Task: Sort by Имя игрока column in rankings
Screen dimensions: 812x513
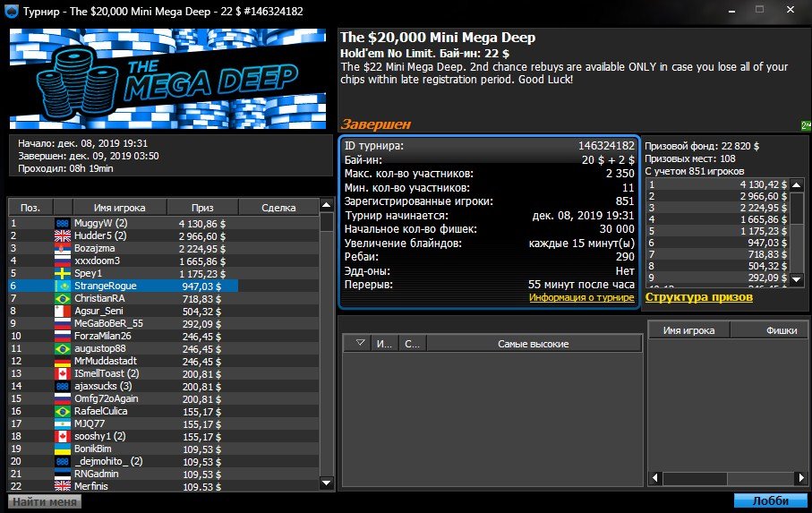Action: (x=119, y=208)
